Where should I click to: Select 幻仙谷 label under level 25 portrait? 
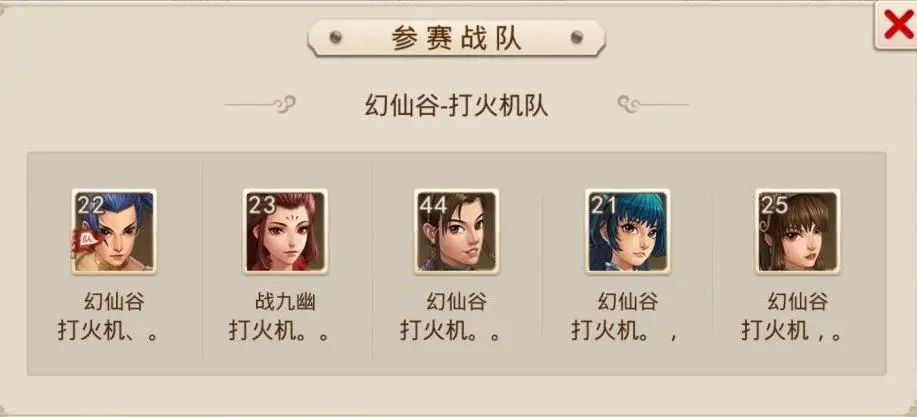798,302
